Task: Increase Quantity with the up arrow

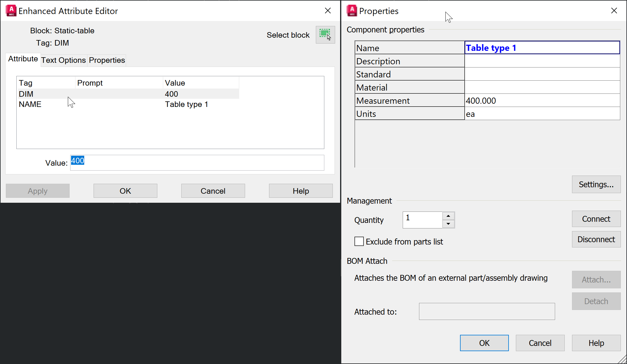Action: click(x=448, y=216)
